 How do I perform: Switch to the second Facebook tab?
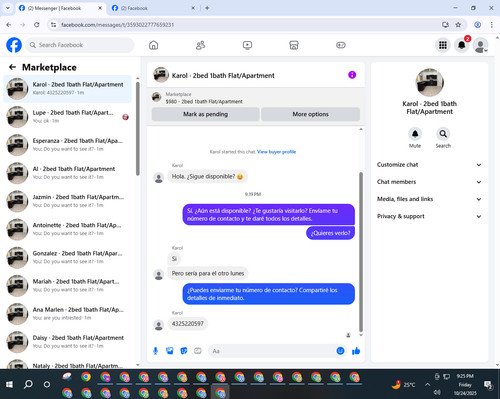(153, 8)
